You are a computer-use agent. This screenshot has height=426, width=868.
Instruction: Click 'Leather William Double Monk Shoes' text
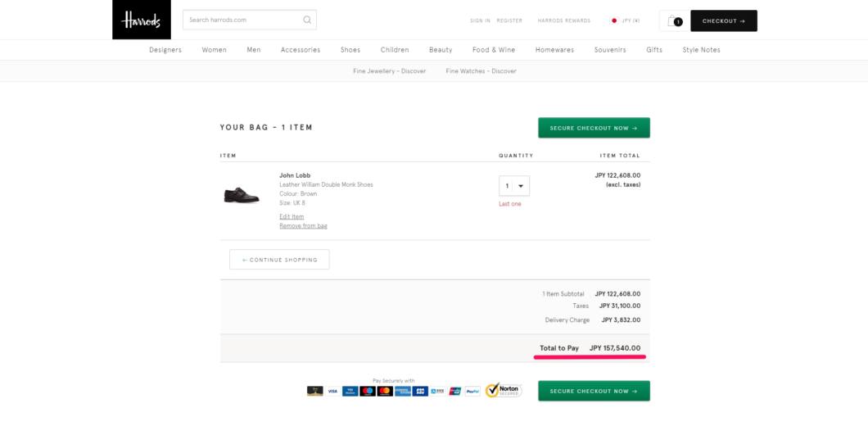coord(326,184)
